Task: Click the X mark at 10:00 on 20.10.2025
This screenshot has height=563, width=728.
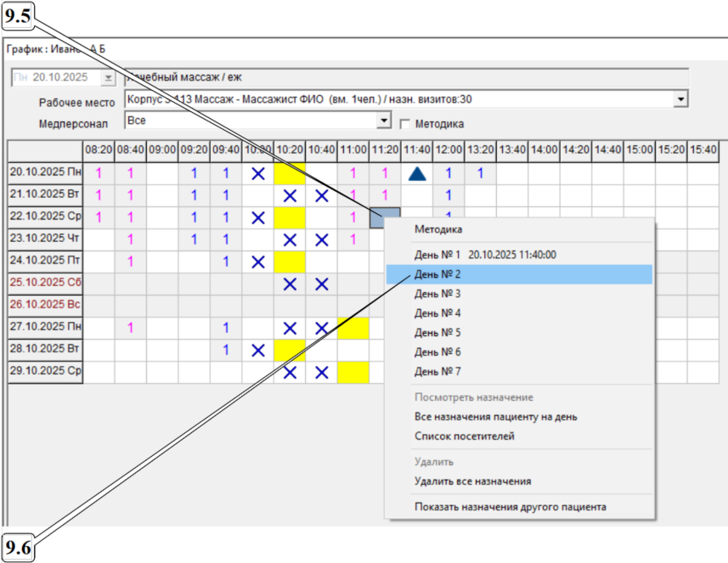Action: pyautogui.click(x=258, y=173)
